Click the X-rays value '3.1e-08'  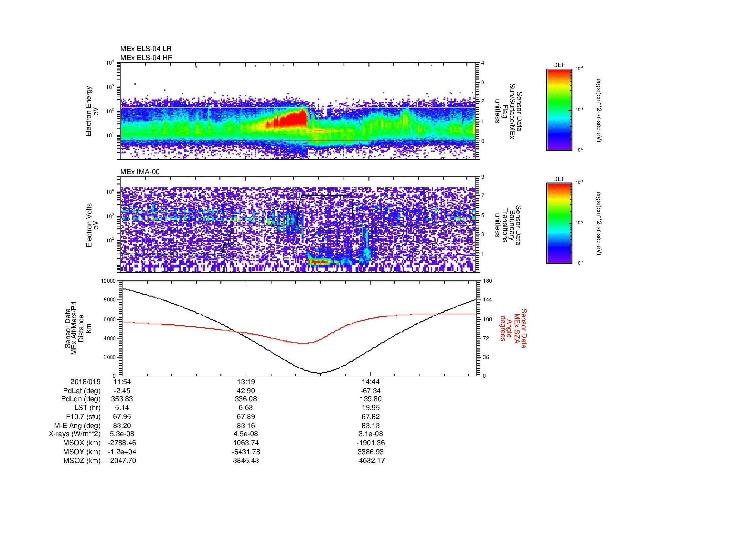(371, 434)
